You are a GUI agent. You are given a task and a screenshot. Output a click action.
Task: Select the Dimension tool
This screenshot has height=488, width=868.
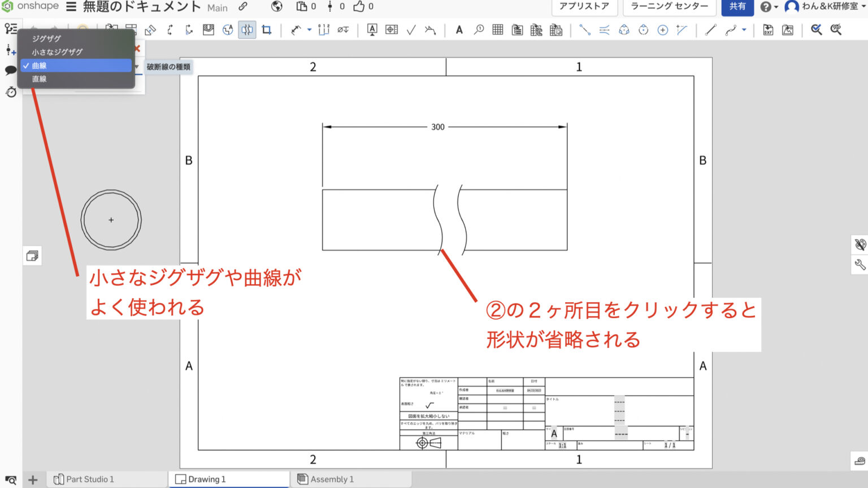coord(296,30)
